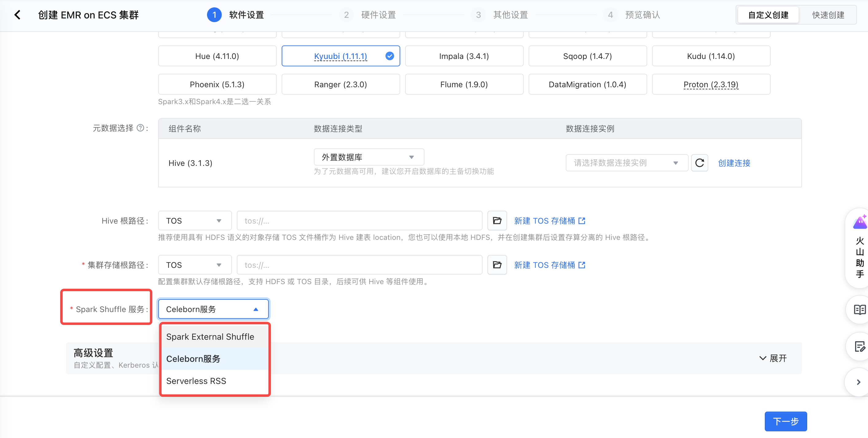Open the 元数据选择 help tooltip icon
The image size is (868, 438).
(140, 128)
